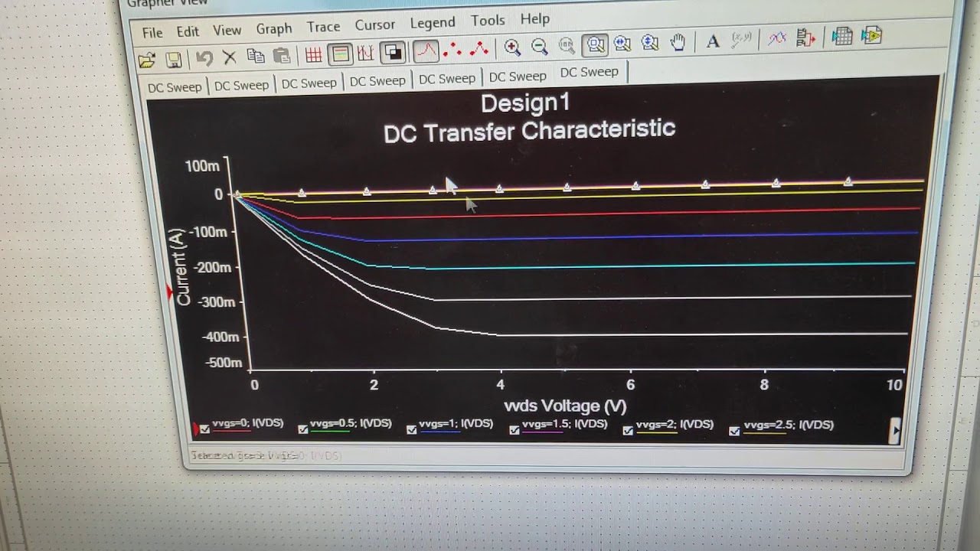Show traces as symbols only

click(x=452, y=51)
